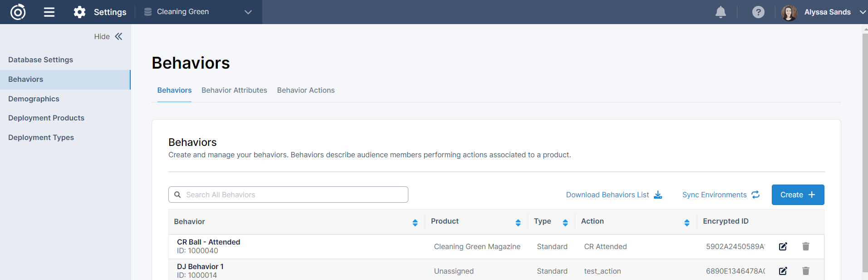Open the hamburger navigation menu
This screenshot has width=868, height=280.
point(49,12)
